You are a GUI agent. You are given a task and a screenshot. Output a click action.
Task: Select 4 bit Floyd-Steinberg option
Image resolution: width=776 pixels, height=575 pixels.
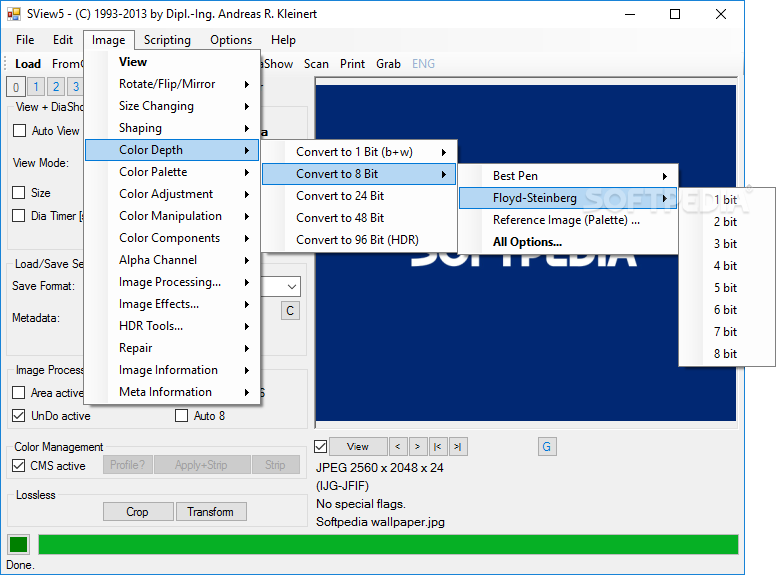[x=727, y=266]
